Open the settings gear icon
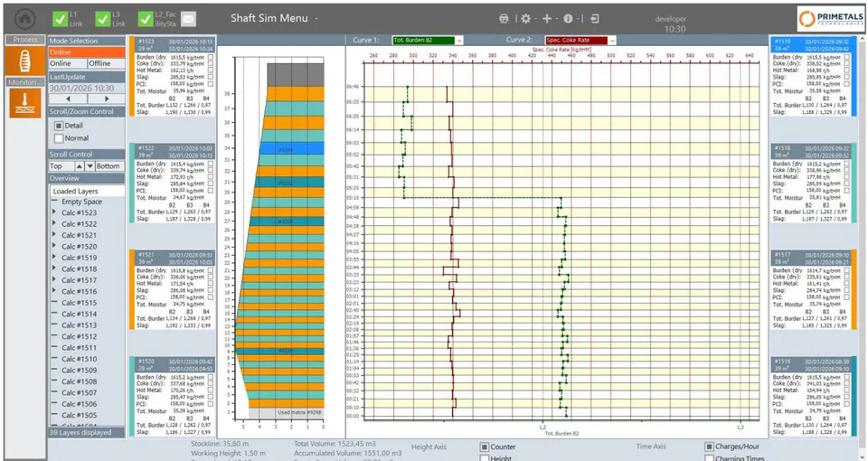This screenshot has height=461, width=868. (526, 19)
